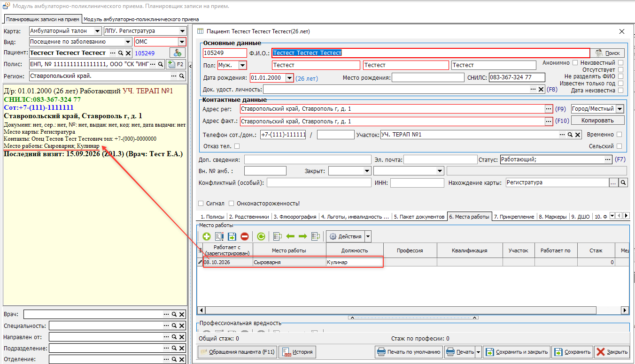Screen dimensions: 635x364
Task: Open the F2 policy document button
Action: [x=177, y=64]
